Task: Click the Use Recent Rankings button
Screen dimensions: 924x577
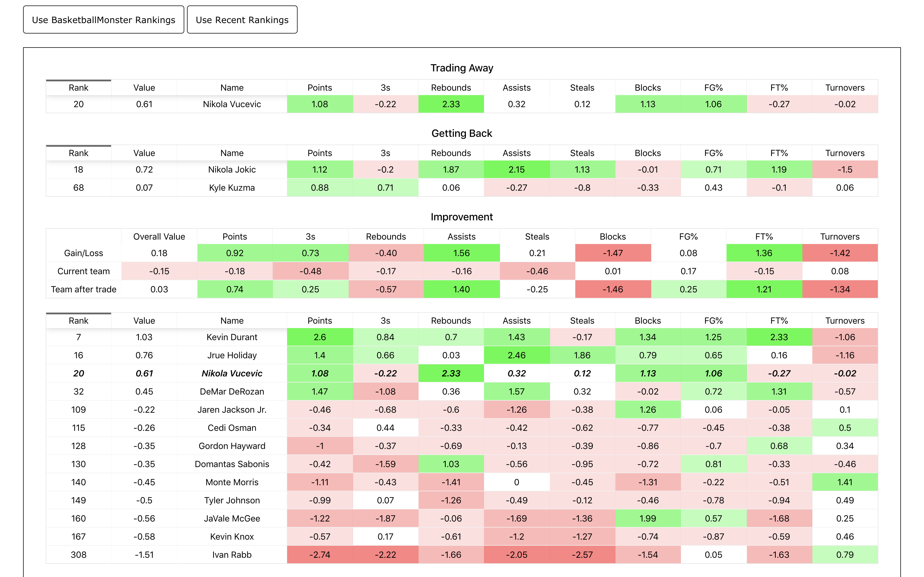Action: [242, 20]
